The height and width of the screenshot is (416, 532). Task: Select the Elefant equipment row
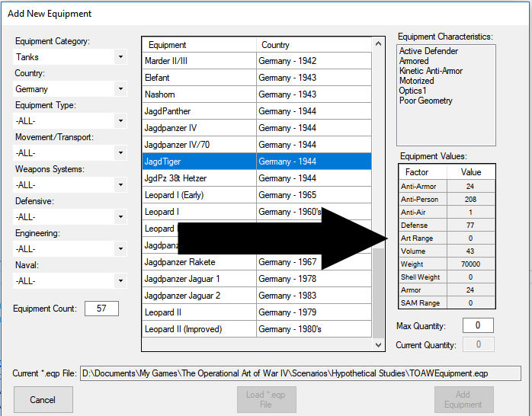[257, 78]
